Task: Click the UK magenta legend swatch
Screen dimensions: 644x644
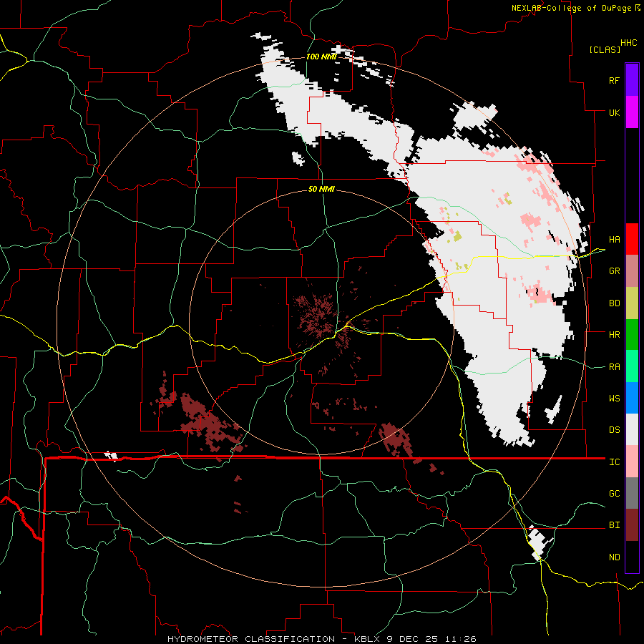Action: [632, 112]
